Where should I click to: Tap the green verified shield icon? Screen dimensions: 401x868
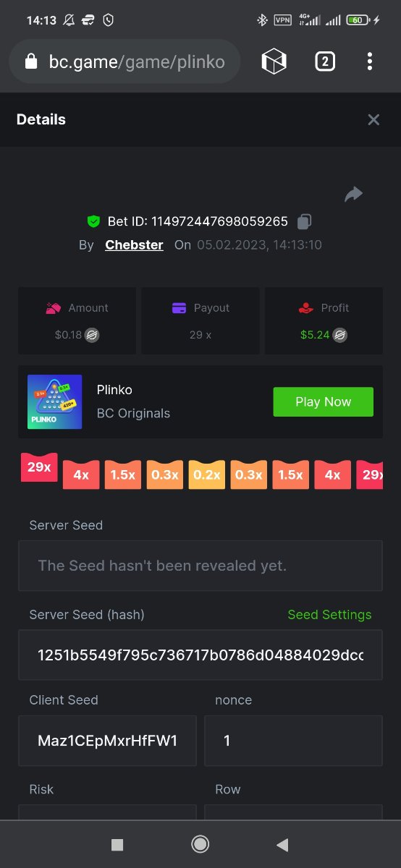[93, 221]
